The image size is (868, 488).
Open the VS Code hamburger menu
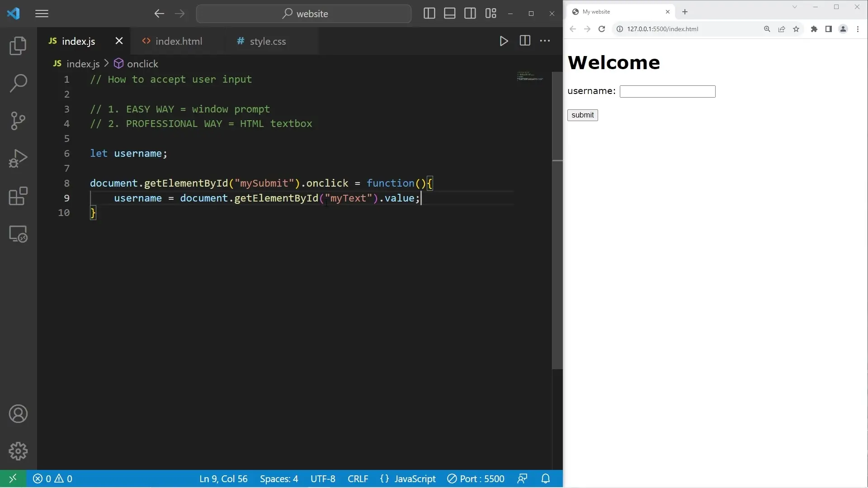[42, 14]
